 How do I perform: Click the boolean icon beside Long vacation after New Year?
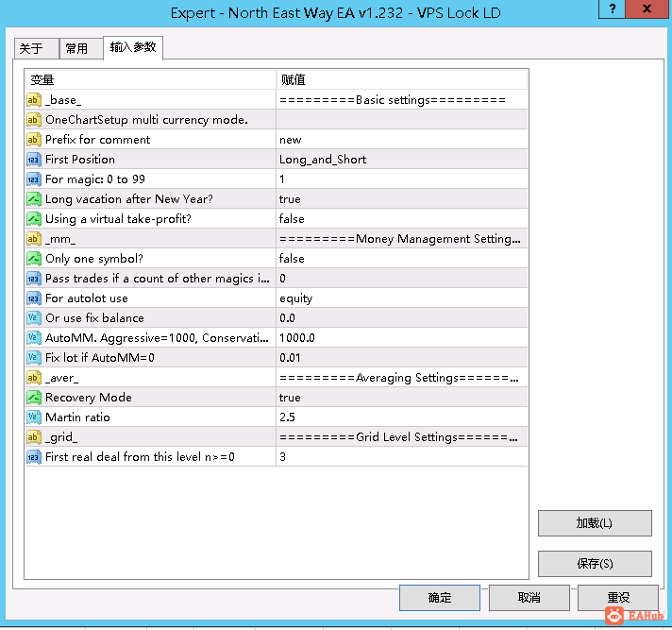(x=33, y=199)
